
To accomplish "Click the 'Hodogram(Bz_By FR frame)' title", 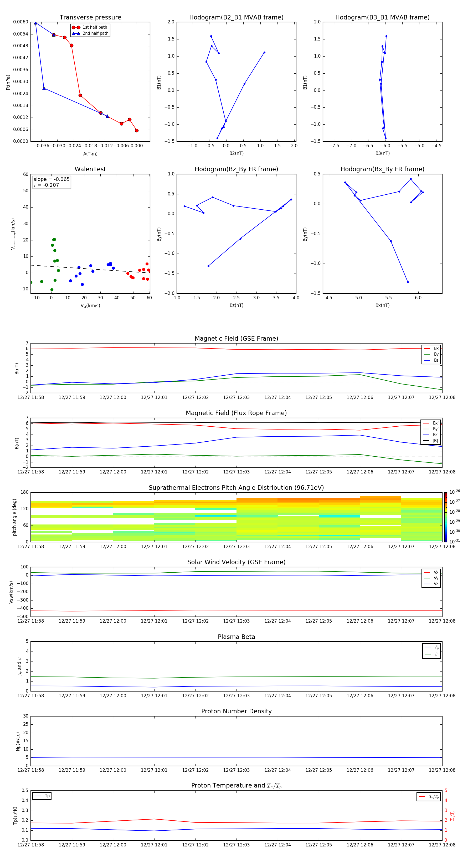I will (x=236, y=169).
